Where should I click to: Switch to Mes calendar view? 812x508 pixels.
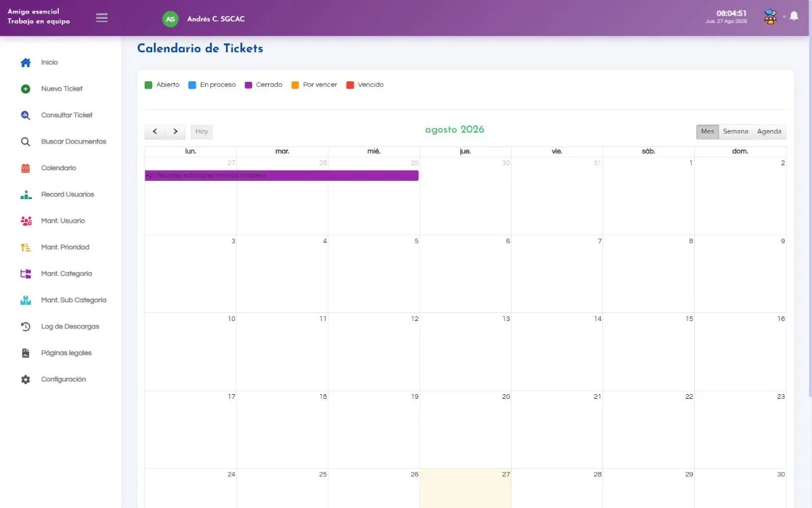(x=707, y=131)
